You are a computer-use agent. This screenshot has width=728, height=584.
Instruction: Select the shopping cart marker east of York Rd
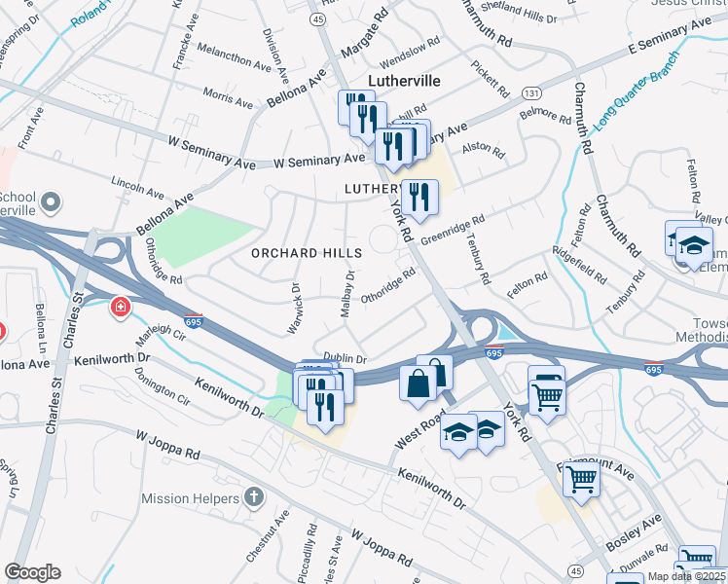point(547,399)
